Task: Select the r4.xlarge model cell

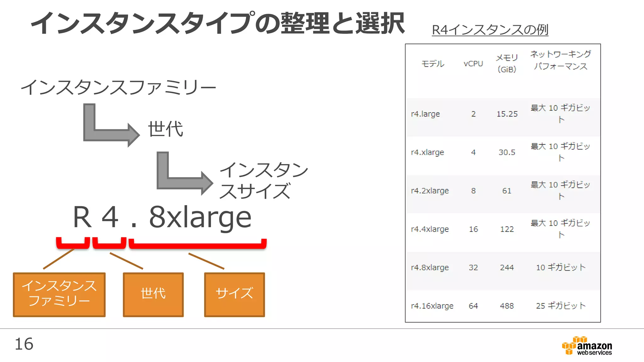Action: [427, 152]
